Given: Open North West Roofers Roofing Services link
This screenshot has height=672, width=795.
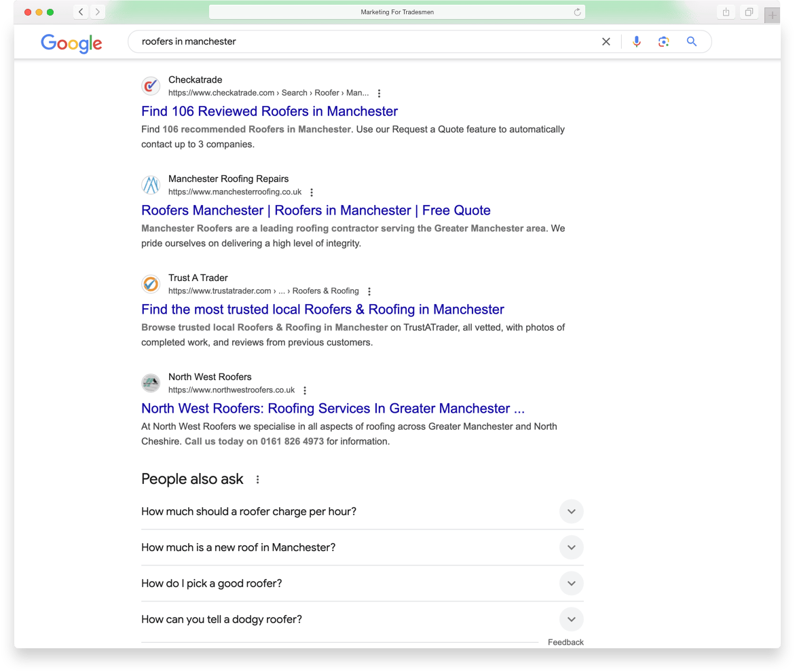Looking at the screenshot, I should click(333, 409).
